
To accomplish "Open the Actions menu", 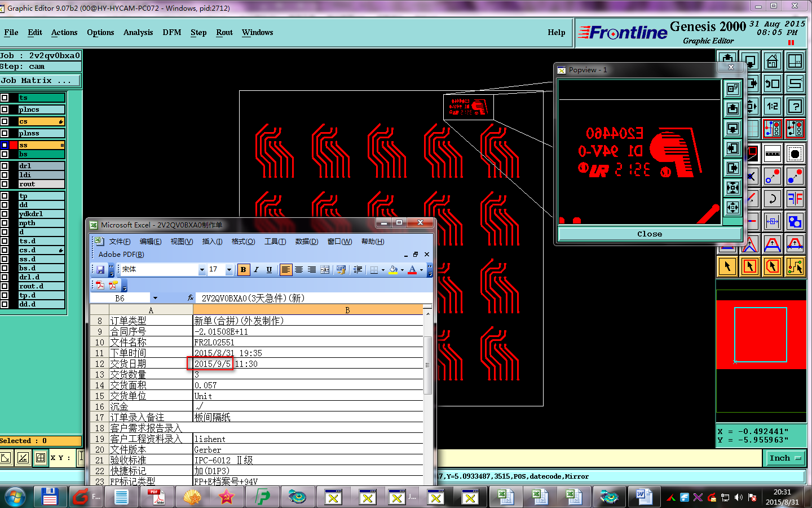I will pos(64,33).
